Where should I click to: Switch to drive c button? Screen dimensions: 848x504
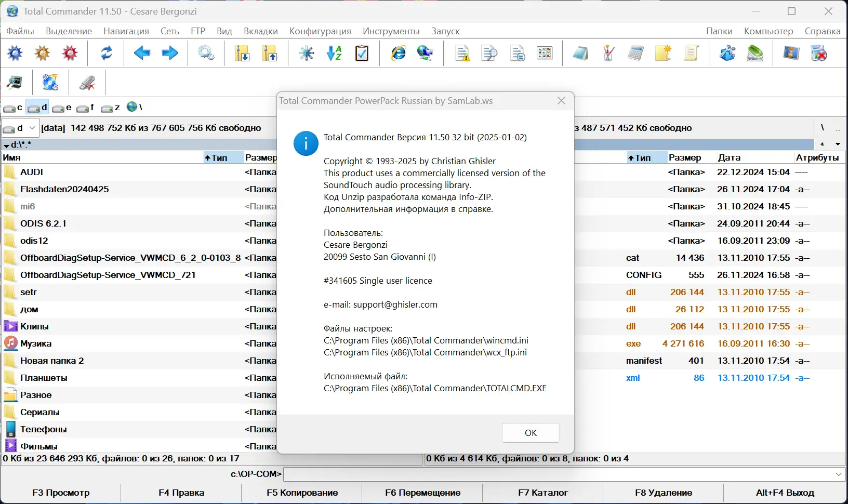click(x=13, y=108)
